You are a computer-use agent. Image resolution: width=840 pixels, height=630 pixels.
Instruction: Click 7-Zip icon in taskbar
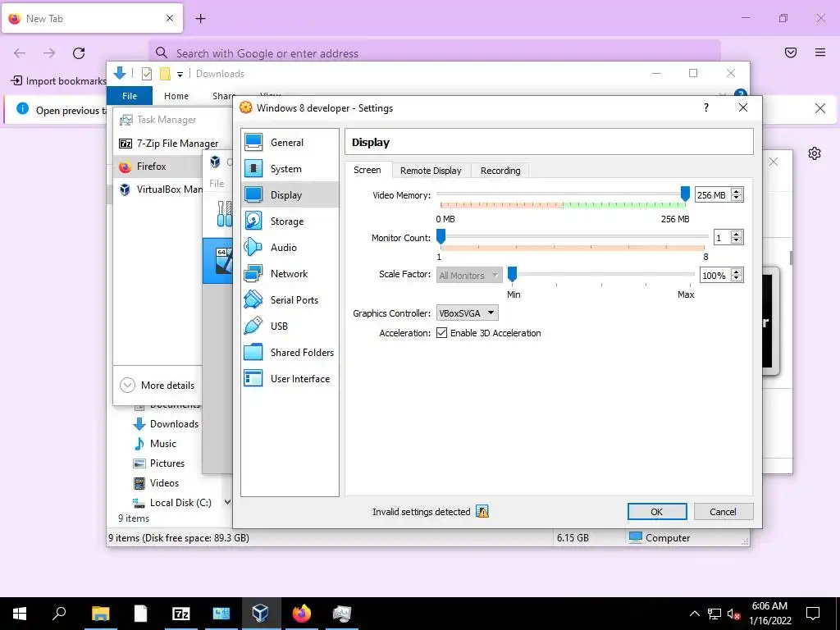pyautogui.click(x=181, y=613)
